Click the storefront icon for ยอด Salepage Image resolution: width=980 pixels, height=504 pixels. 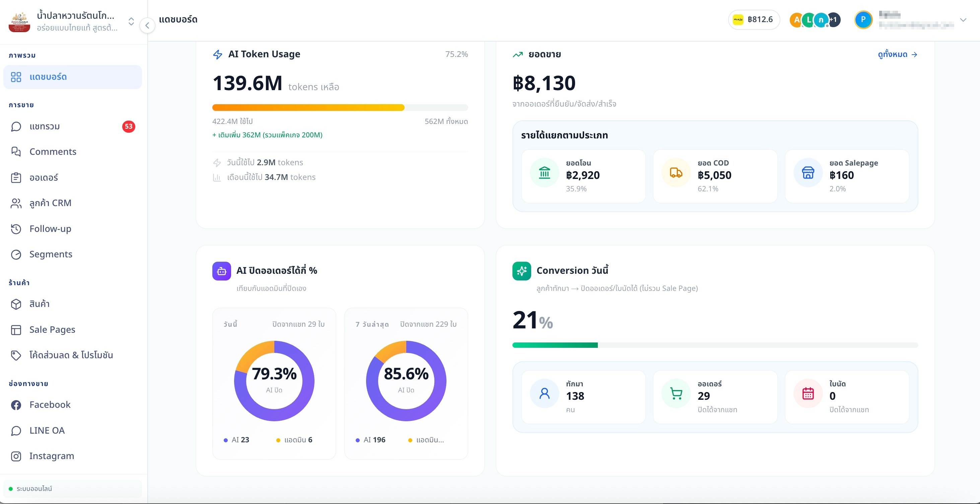(x=808, y=173)
